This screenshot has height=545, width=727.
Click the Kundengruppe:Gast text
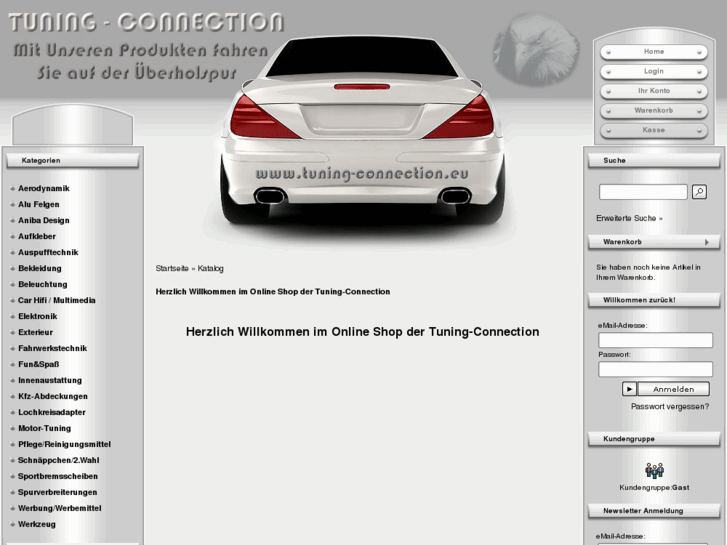[x=654, y=487]
